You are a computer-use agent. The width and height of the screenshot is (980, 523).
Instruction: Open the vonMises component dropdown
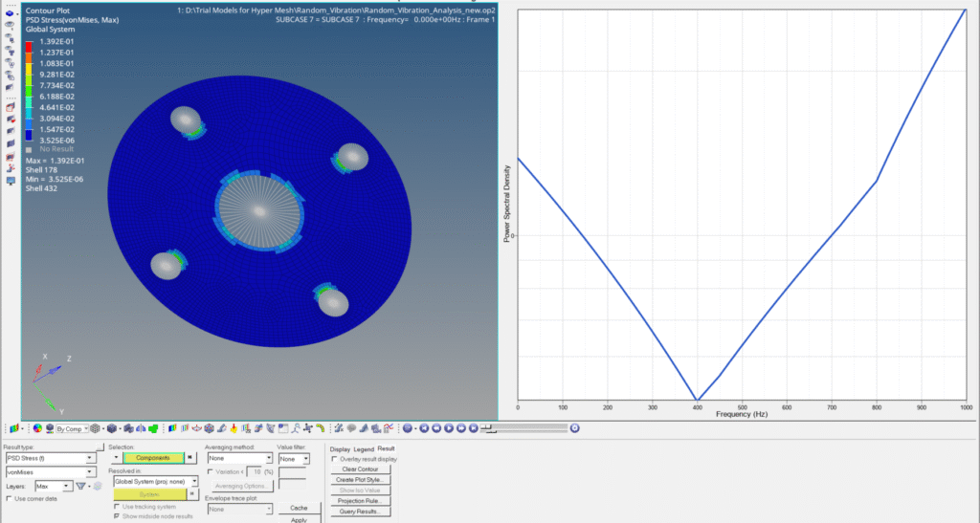90,471
